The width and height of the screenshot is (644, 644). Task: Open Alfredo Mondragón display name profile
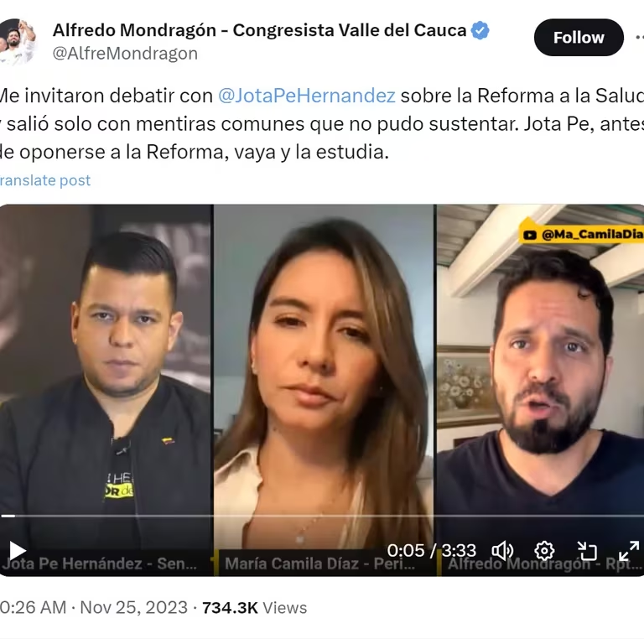[260, 30]
